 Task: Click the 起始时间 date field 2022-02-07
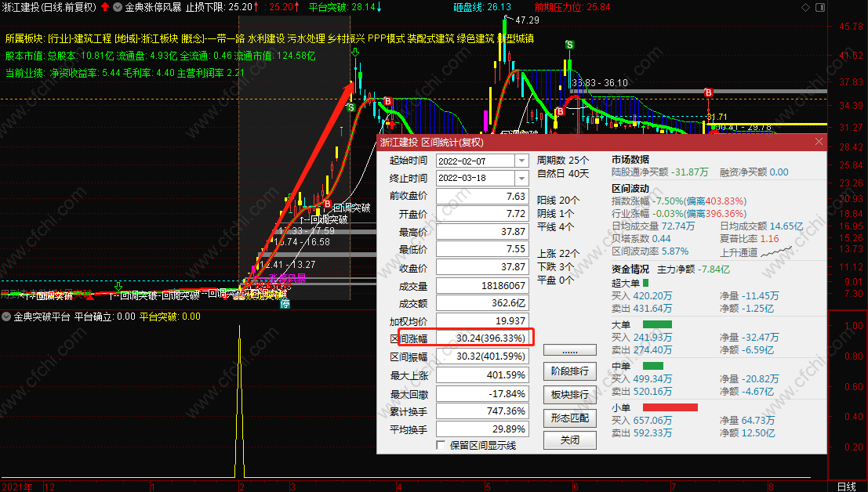[475, 161]
